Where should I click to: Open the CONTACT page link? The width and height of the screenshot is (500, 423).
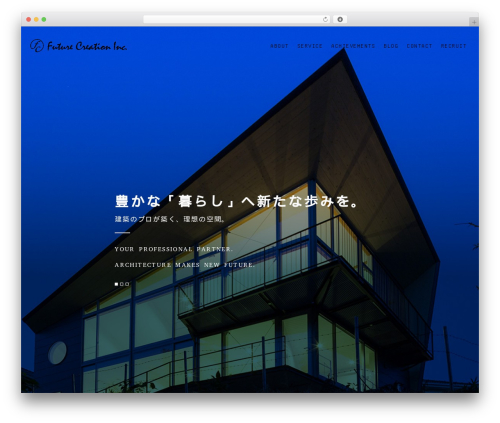click(419, 46)
